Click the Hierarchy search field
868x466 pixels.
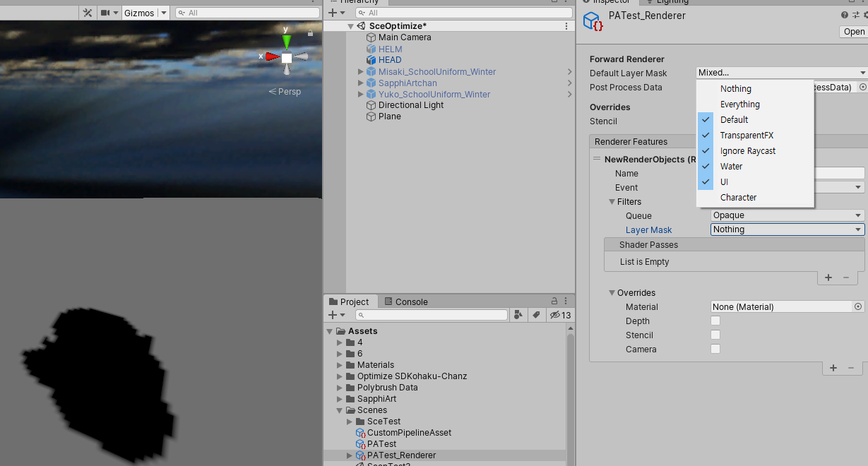coord(464,13)
